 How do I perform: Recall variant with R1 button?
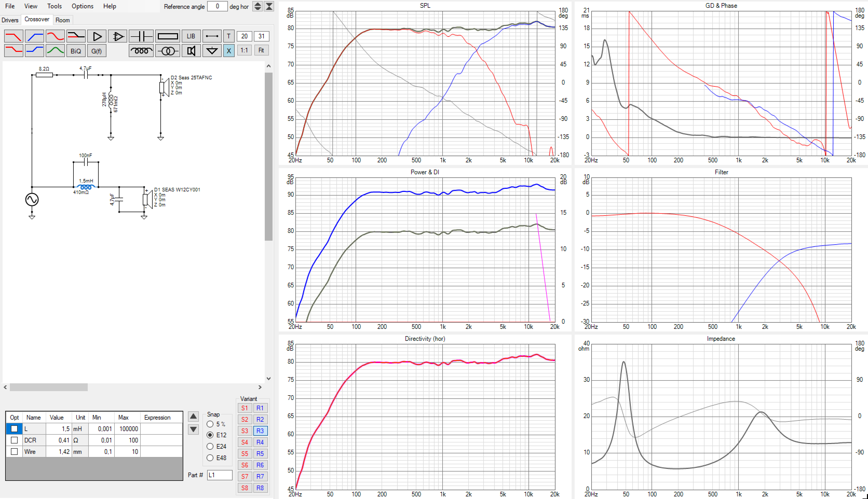260,408
